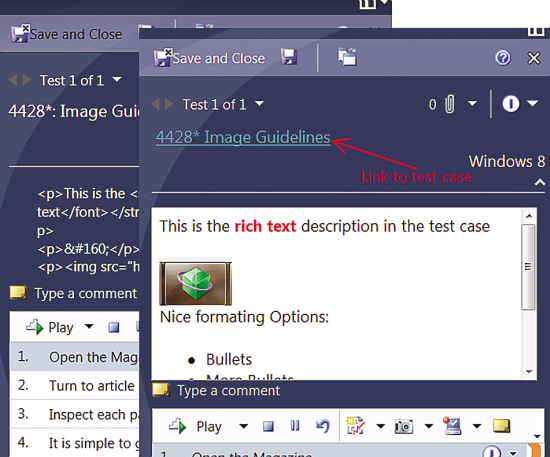Click 'Nice formating Options:' text

pos(244,317)
